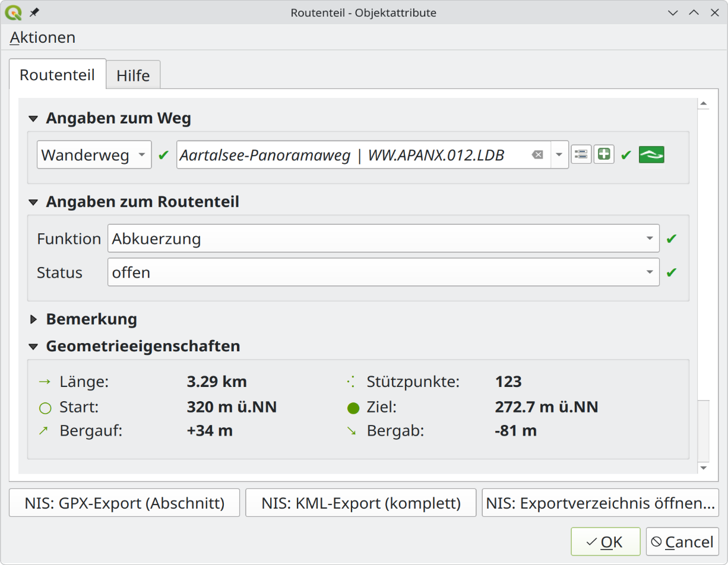The width and height of the screenshot is (728, 565).
Task: Click the QGIS logo in the title bar
Action: (x=12, y=12)
